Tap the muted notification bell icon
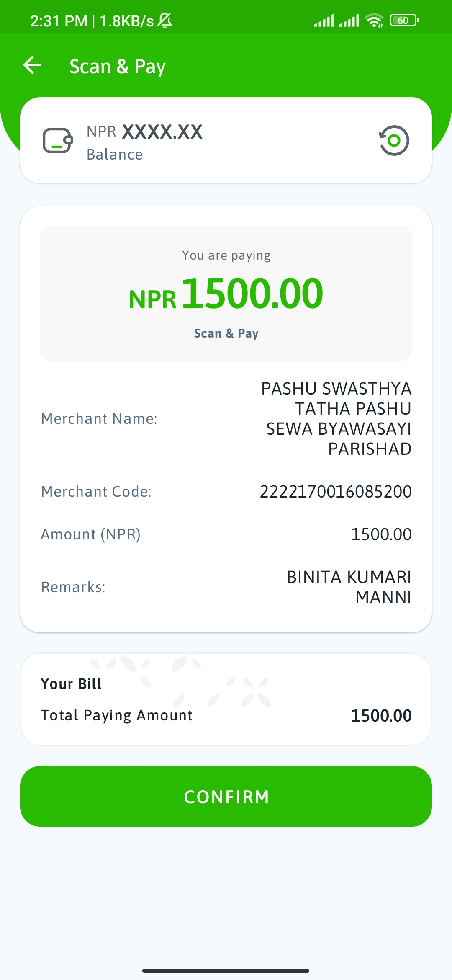The image size is (452, 980). (x=165, y=20)
